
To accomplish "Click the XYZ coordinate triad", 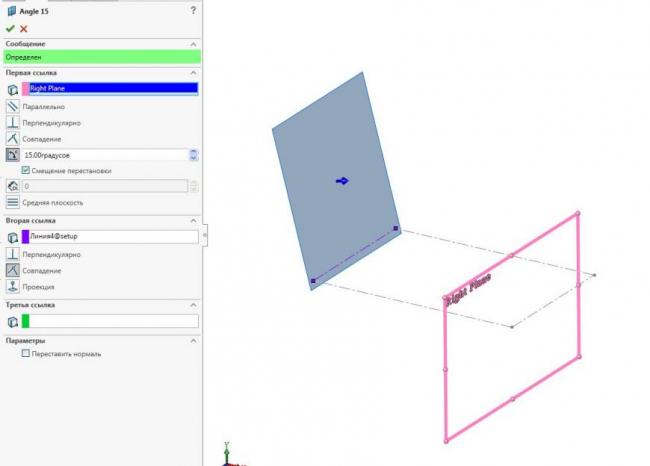I will pyautogui.click(x=232, y=455).
